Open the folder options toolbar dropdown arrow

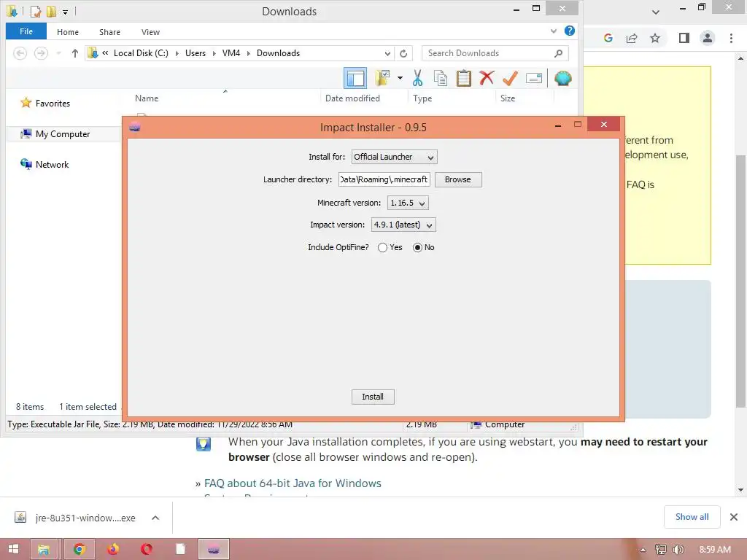coord(400,78)
